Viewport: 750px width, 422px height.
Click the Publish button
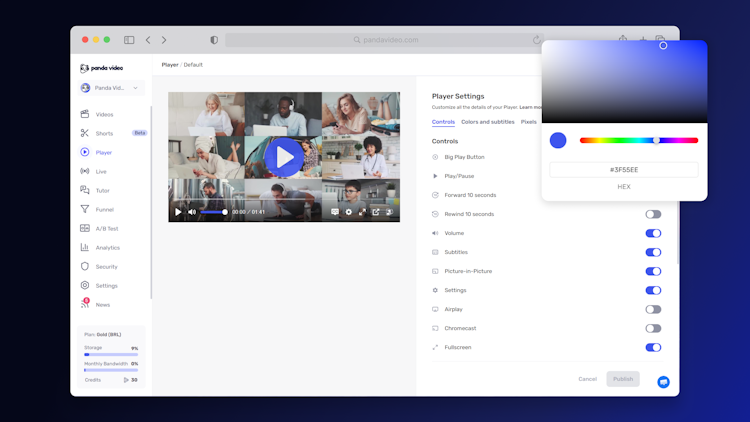[623, 379]
